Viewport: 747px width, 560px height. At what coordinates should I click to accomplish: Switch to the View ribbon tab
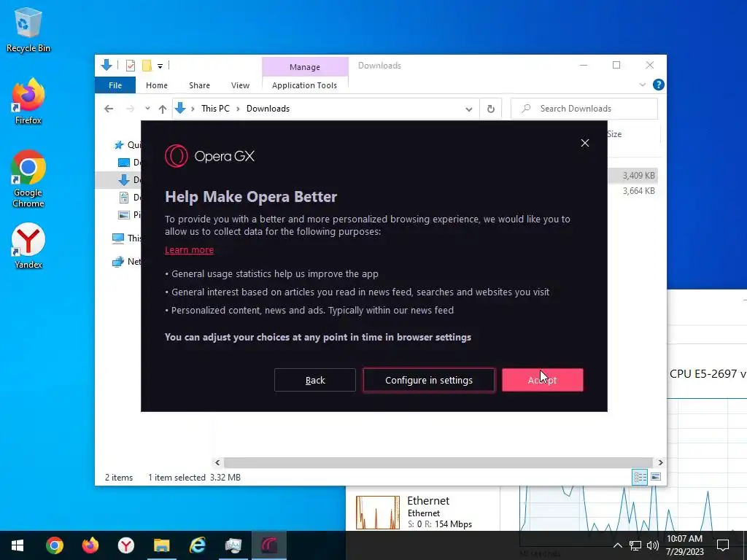point(240,85)
